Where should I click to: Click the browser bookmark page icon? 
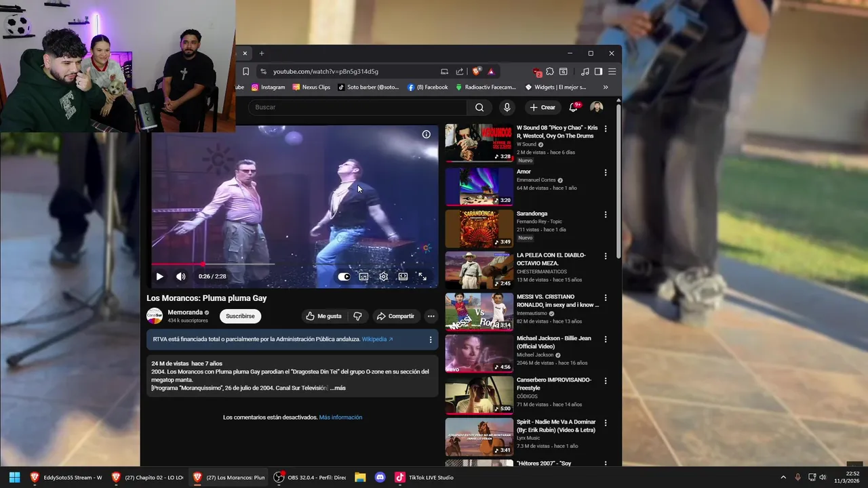245,71
